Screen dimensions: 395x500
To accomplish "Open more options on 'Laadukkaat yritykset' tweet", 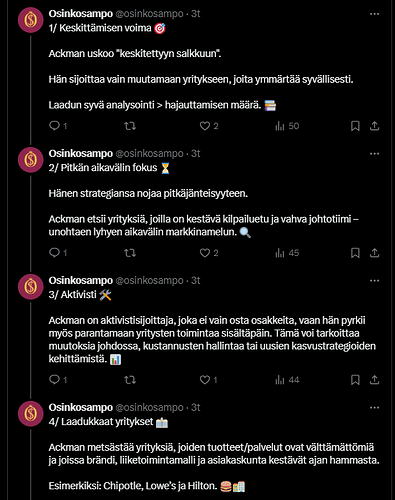I will 374,408.
